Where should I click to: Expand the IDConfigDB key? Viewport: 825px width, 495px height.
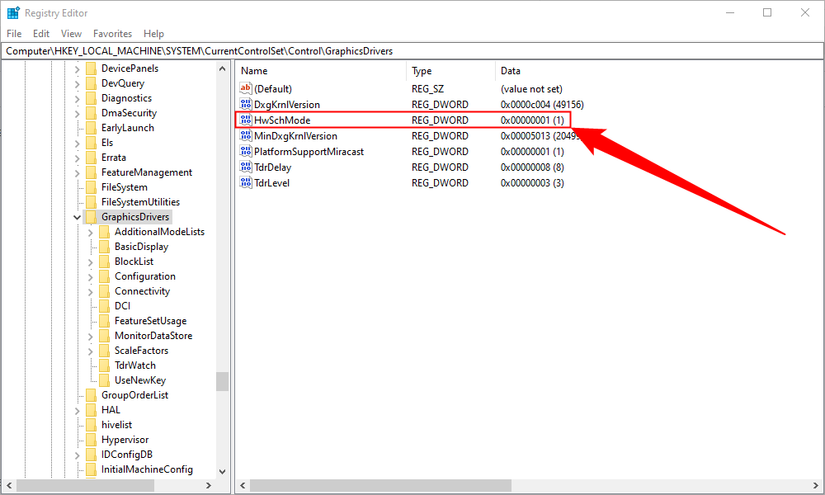77,454
